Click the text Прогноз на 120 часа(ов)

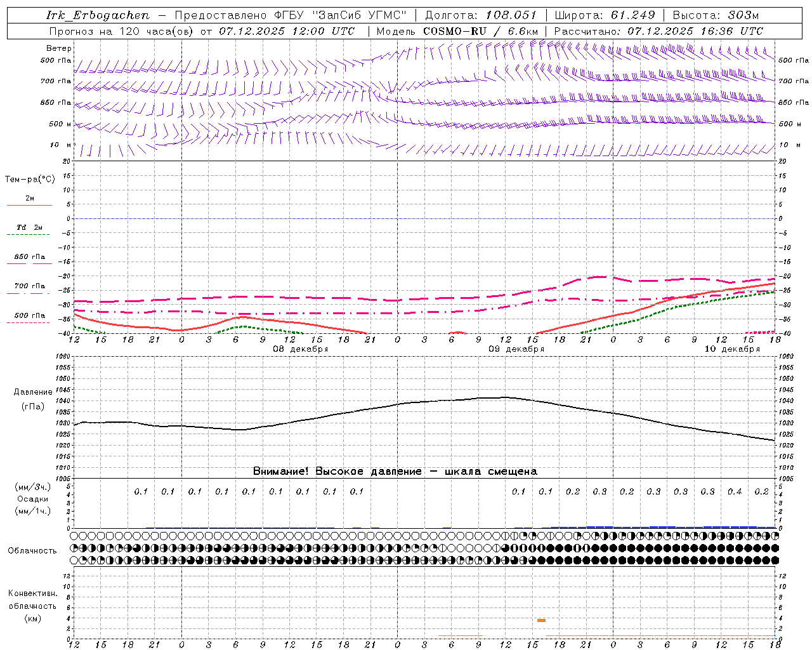pos(122,31)
